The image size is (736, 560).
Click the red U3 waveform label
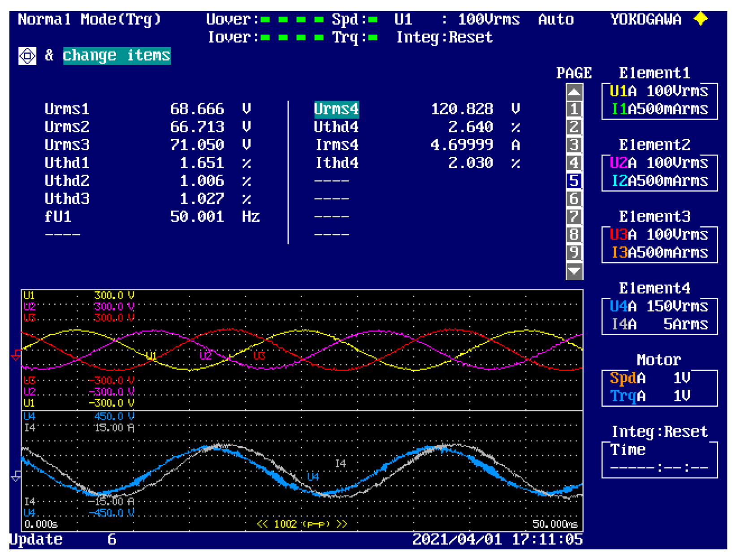click(259, 356)
